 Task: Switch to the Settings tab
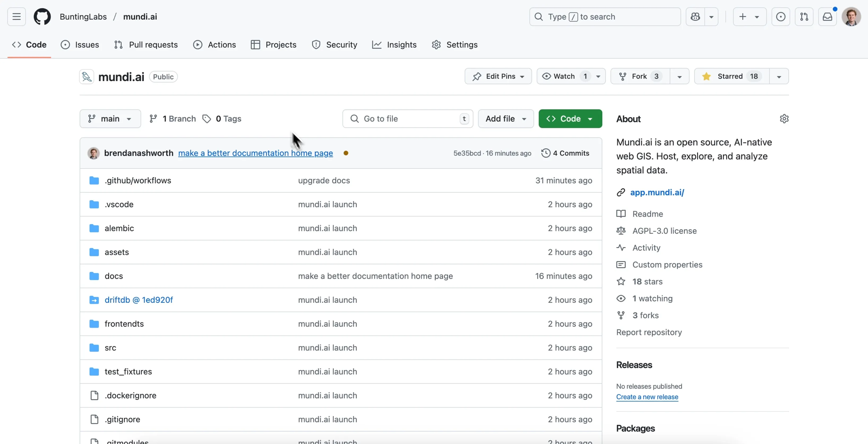[x=455, y=45]
